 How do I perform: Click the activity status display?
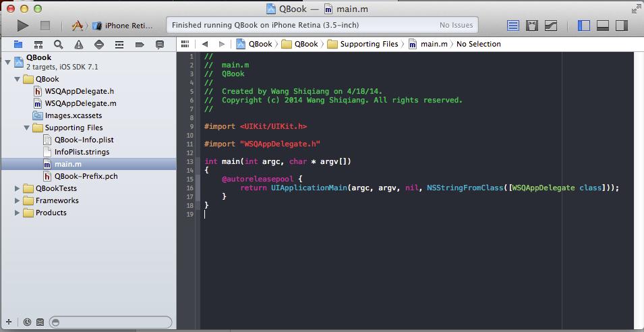pos(322,26)
